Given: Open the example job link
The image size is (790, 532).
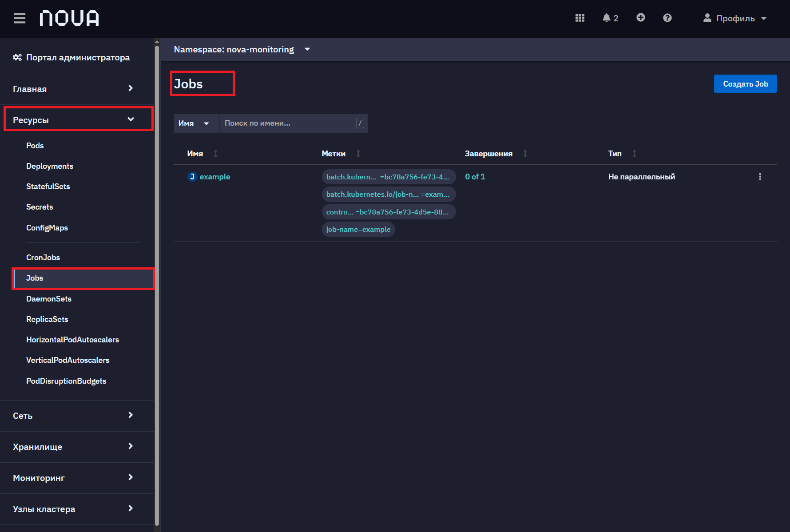Looking at the screenshot, I should click(215, 177).
